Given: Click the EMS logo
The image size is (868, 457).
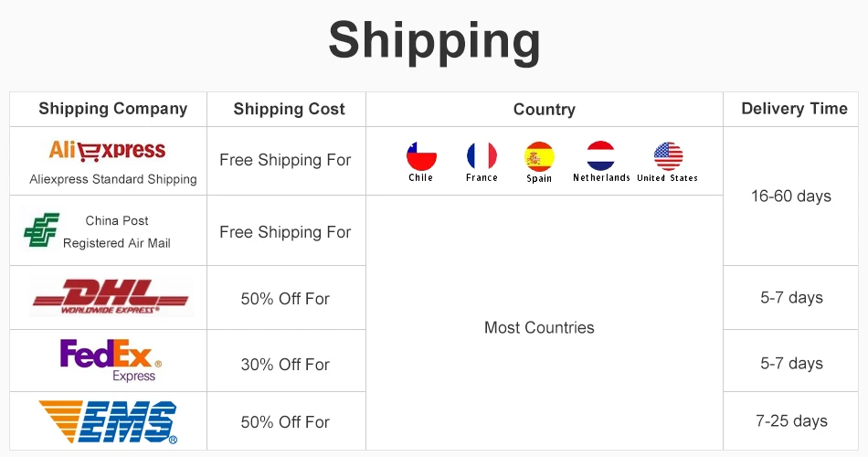Looking at the screenshot, I should pyautogui.click(x=110, y=421).
